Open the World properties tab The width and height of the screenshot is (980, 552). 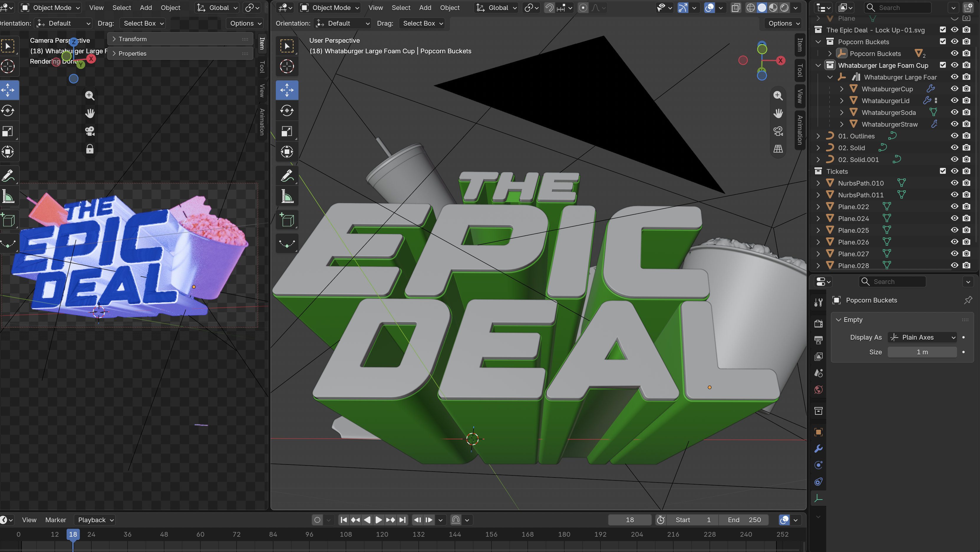tap(818, 390)
